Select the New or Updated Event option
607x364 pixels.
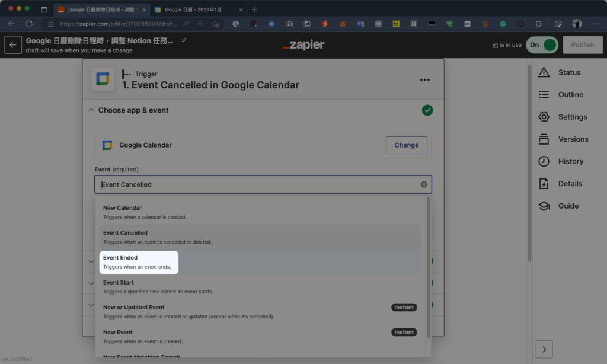[x=260, y=312]
